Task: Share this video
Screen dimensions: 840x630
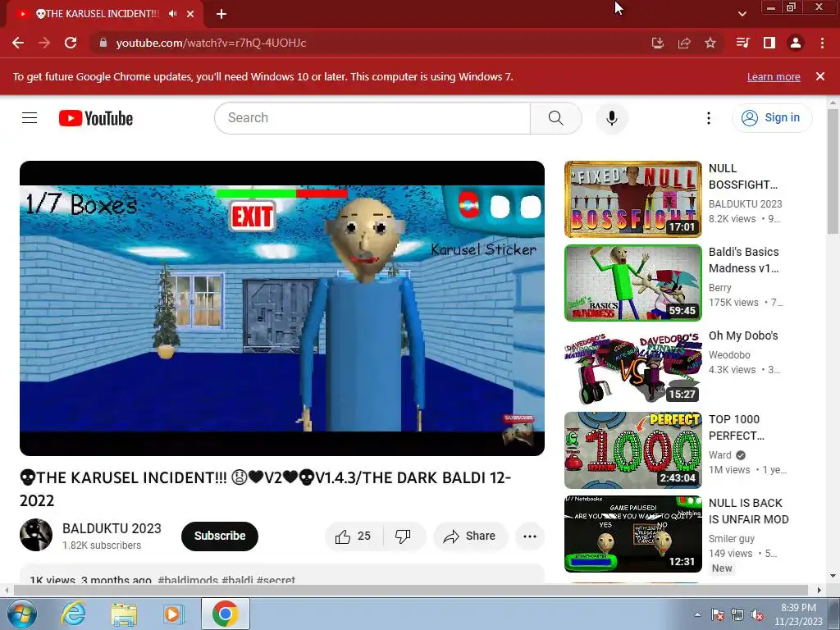Action: [470, 536]
